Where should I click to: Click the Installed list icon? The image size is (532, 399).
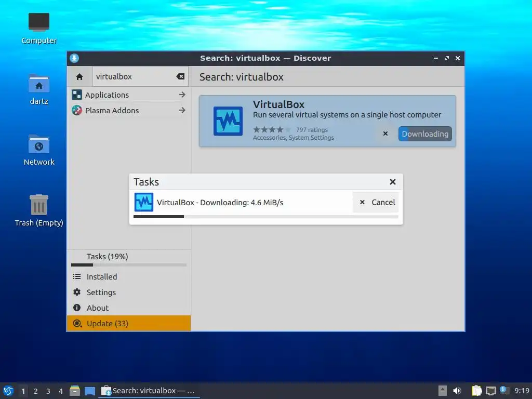77,276
